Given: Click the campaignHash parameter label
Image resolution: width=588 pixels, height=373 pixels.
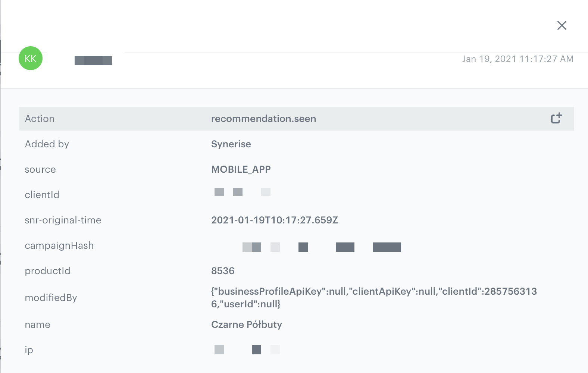Looking at the screenshot, I should 59,245.
